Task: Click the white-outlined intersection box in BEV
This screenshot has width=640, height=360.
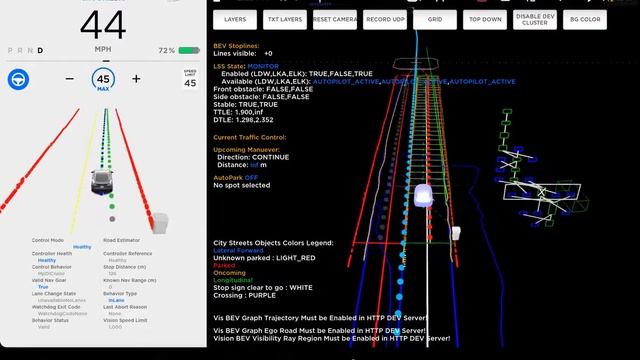Action: (542, 191)
